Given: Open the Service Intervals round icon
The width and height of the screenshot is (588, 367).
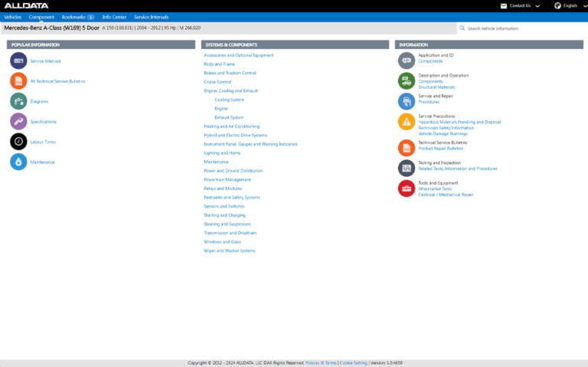Looking at the screenshot, I should tap(18, 61).
